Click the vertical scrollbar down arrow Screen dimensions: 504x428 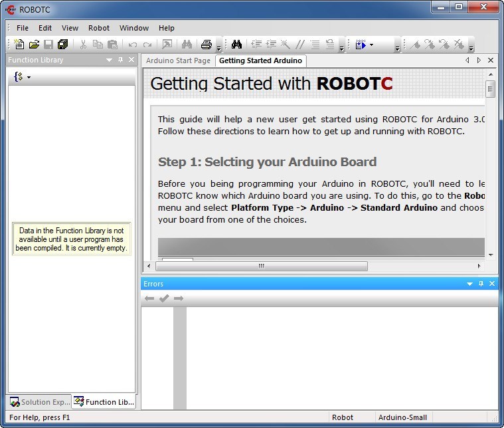(x=491, y=255)
